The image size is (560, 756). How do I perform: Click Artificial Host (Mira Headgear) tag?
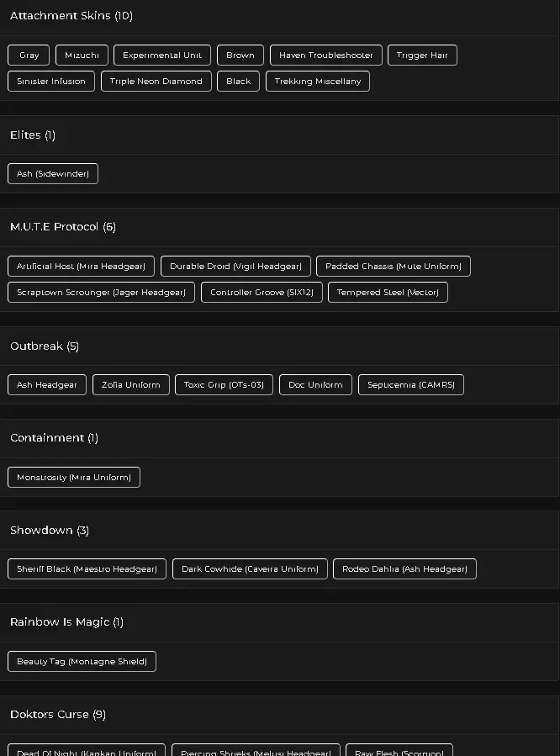pyautogui.click(x=81, y=267)
